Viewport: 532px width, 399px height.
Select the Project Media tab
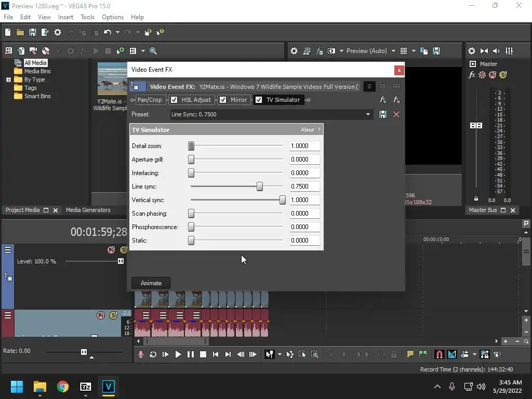coord(22,210)
